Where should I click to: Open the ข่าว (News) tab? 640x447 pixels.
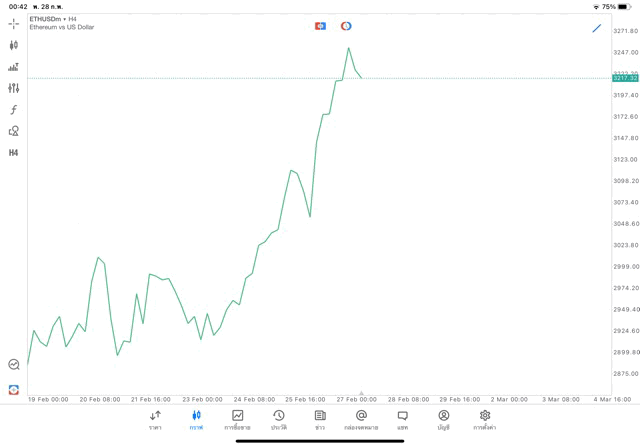pyautogui.click(x=320, y=420)
